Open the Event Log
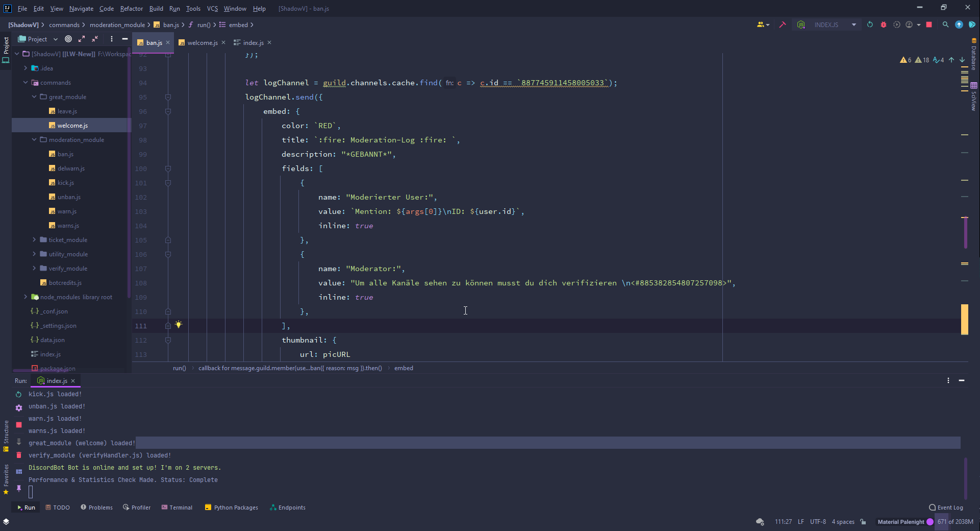Screen dimensions: 980x531 pyautogui.click(x=946, y=508)
